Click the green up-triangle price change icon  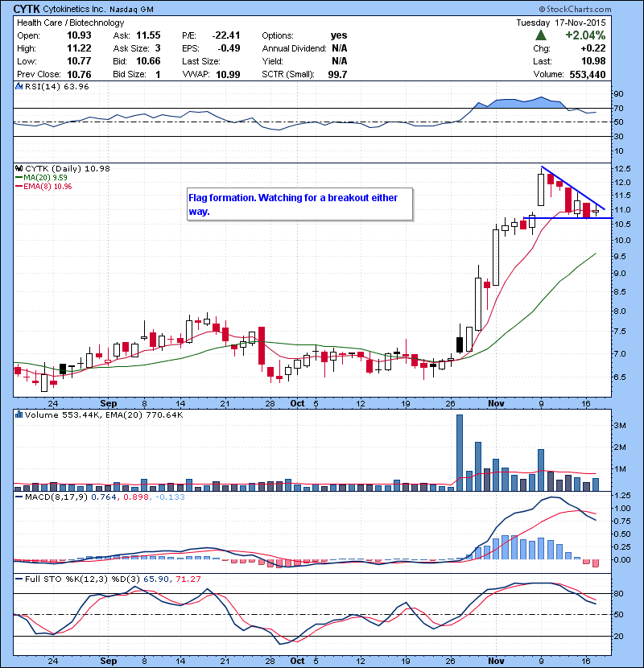coord(541,35)
